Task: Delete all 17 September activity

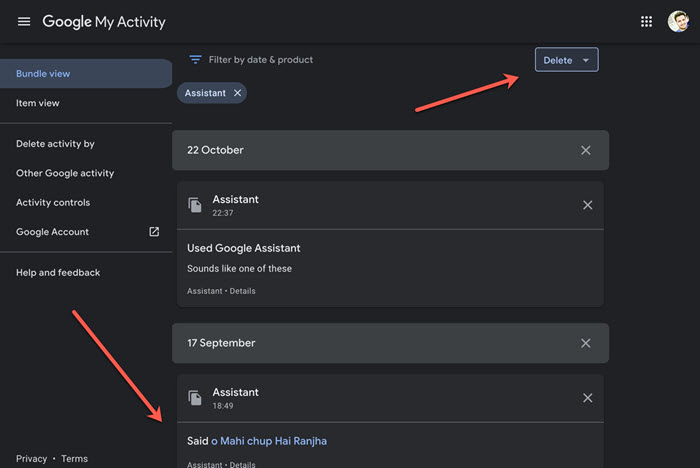Action: (585, 343)
